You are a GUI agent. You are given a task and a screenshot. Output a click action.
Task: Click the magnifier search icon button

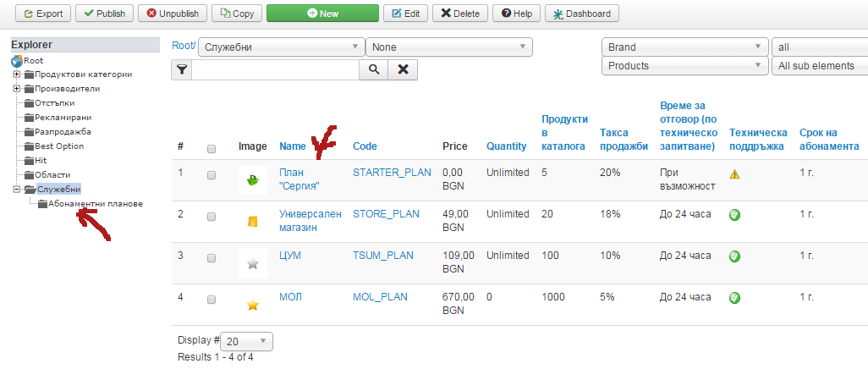(373, 70)
